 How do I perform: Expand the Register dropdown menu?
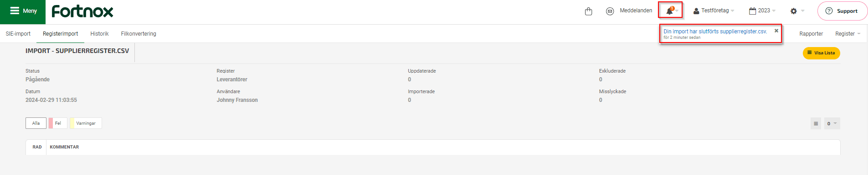[x=848, y=34]
